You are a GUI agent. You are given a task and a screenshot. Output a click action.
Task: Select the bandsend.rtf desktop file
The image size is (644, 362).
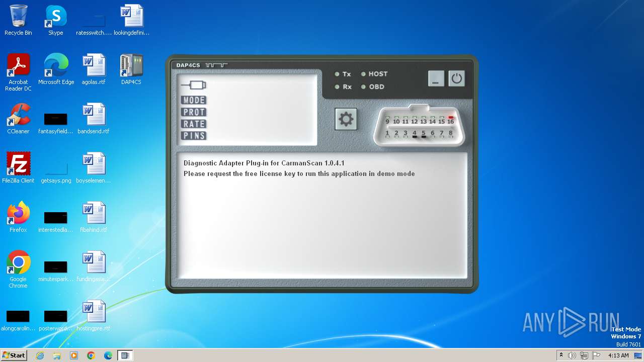[94, 119]
